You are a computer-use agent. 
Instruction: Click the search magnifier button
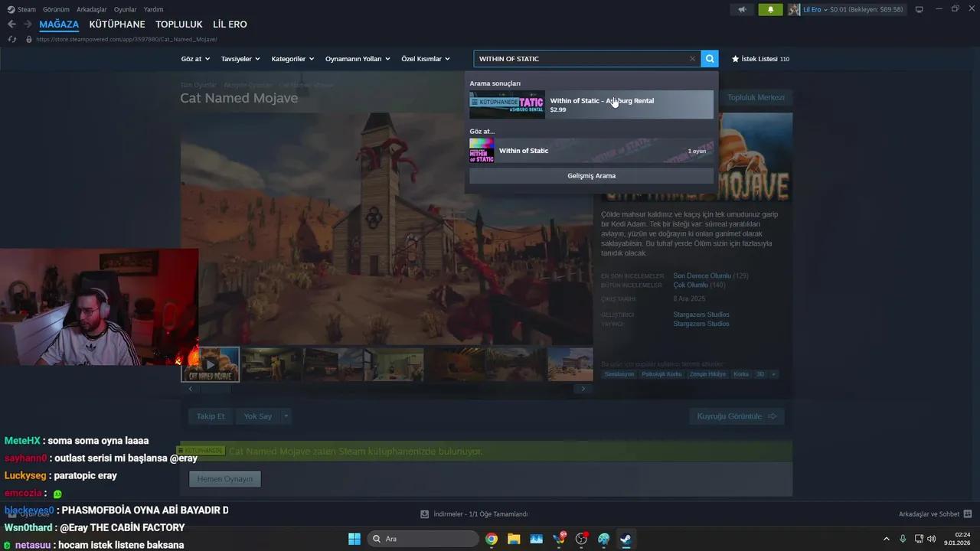point(710,59)
